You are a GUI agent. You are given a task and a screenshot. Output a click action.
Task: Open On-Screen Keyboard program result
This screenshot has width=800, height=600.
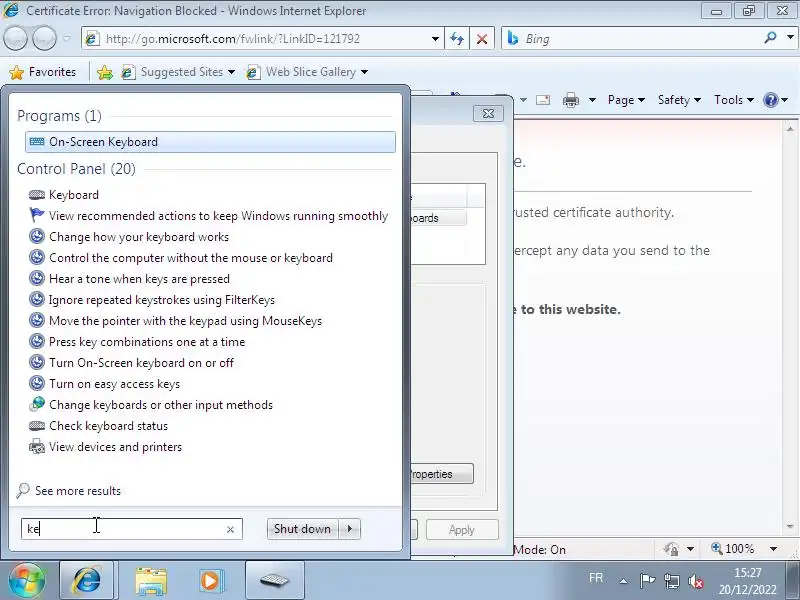pyautogui.click(x=210, y=142)
